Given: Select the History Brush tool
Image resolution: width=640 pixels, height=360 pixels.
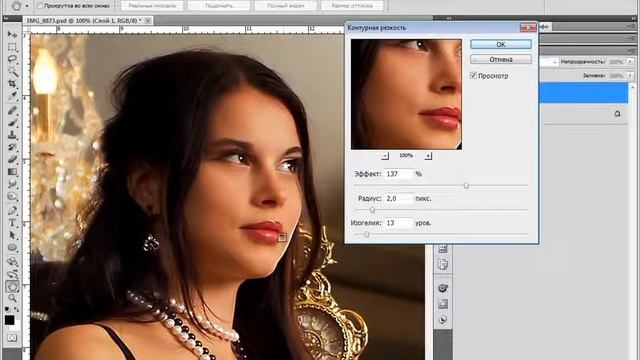Looking at the screenshot, I should tap(12, 147).
